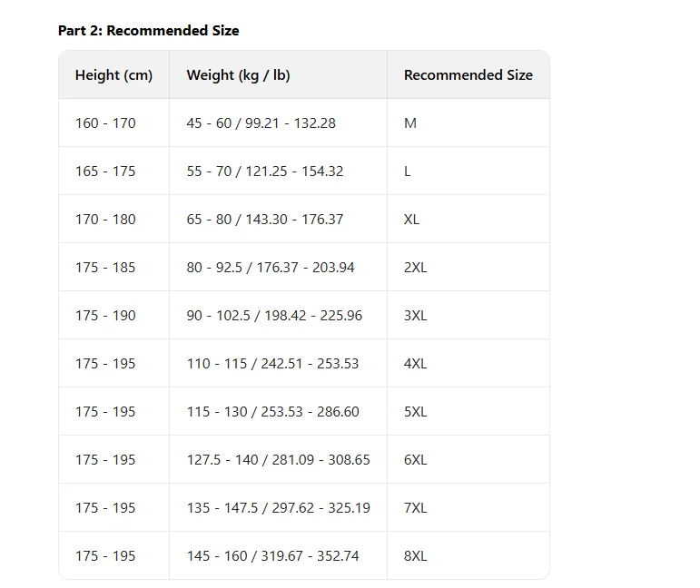Select the M size cell
This screenshot has height=588, width=700.
click(410, 123)
